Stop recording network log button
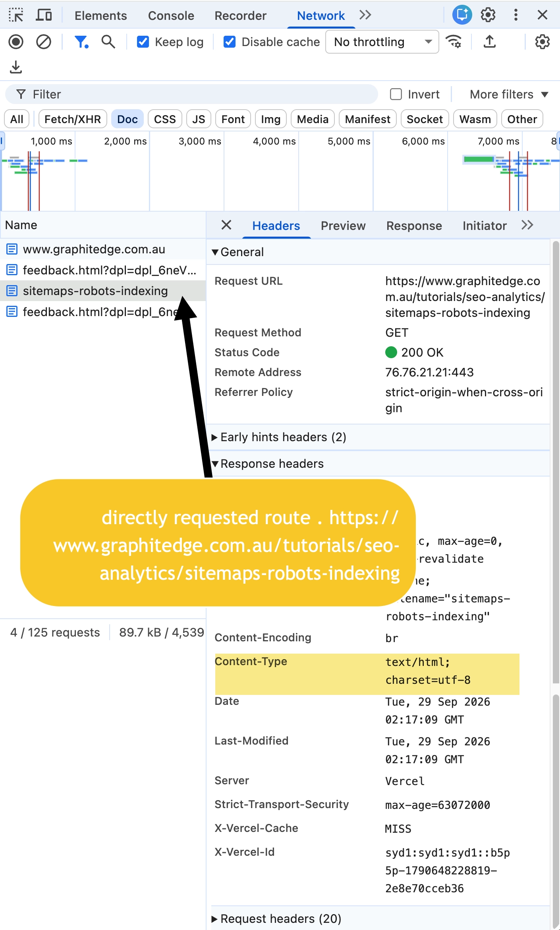 click(x=16, y=42)
